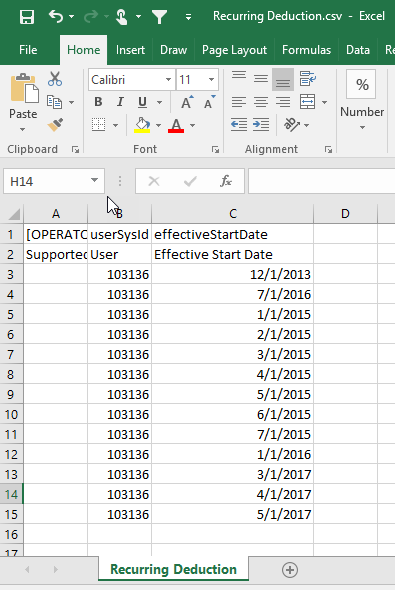Open Clipboard pane dialog launcher

pos(76,150)
